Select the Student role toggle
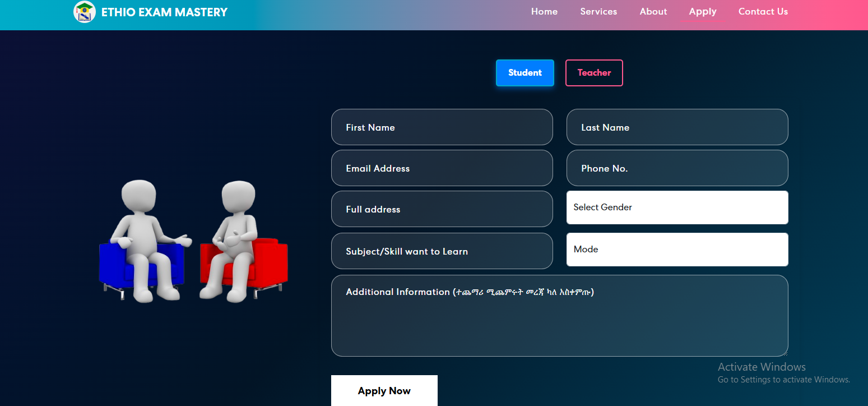Screen dimensions: 868x406 (525, 73)
